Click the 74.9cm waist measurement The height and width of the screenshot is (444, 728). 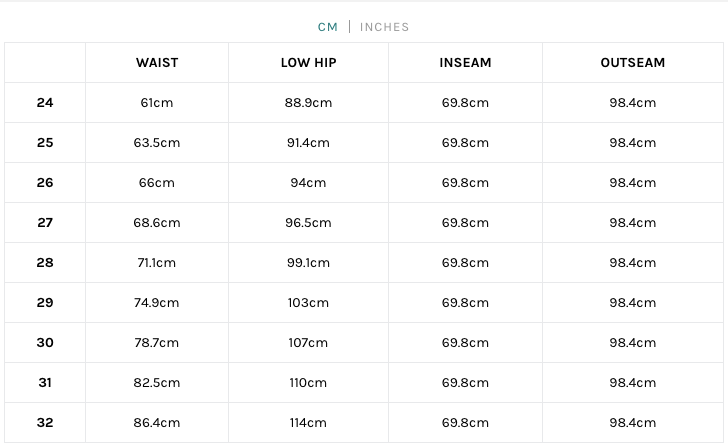tap(157, 303)
